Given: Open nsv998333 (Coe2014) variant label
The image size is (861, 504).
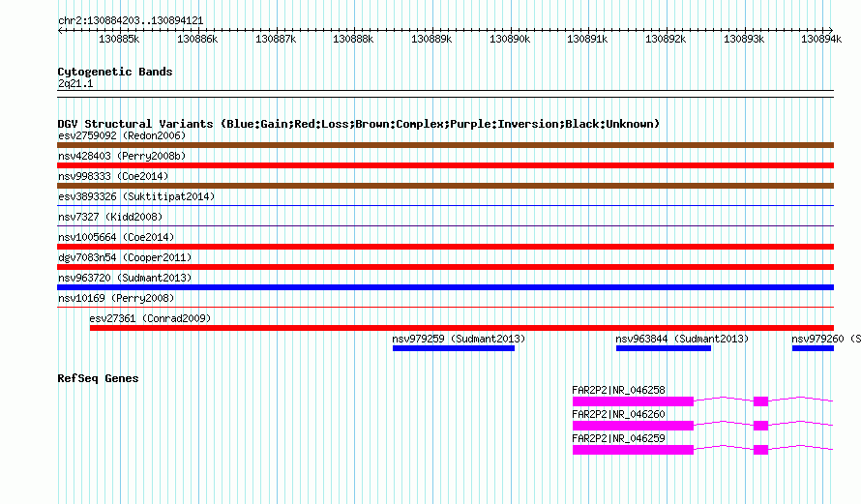Looking at the screenshot, I should point(113,176).
